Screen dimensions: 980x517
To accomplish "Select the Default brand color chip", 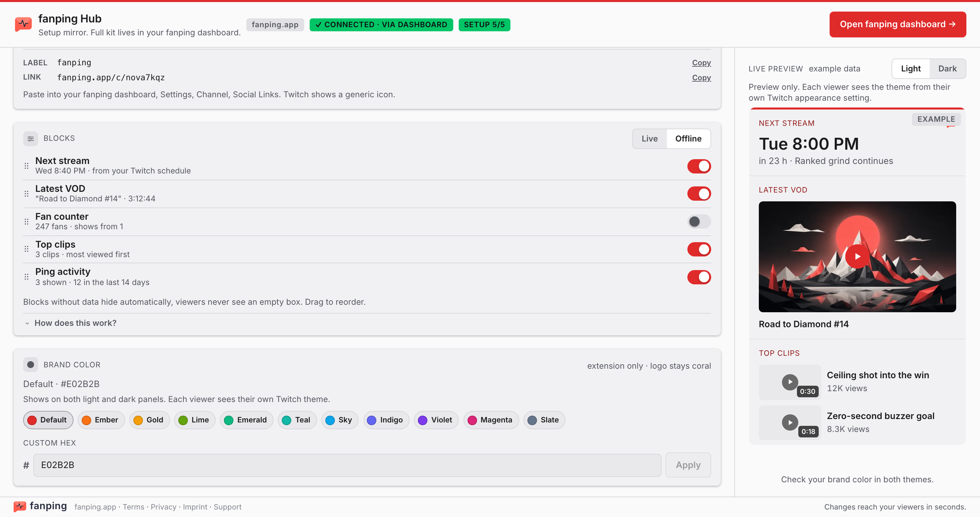I will pos(48,420).
